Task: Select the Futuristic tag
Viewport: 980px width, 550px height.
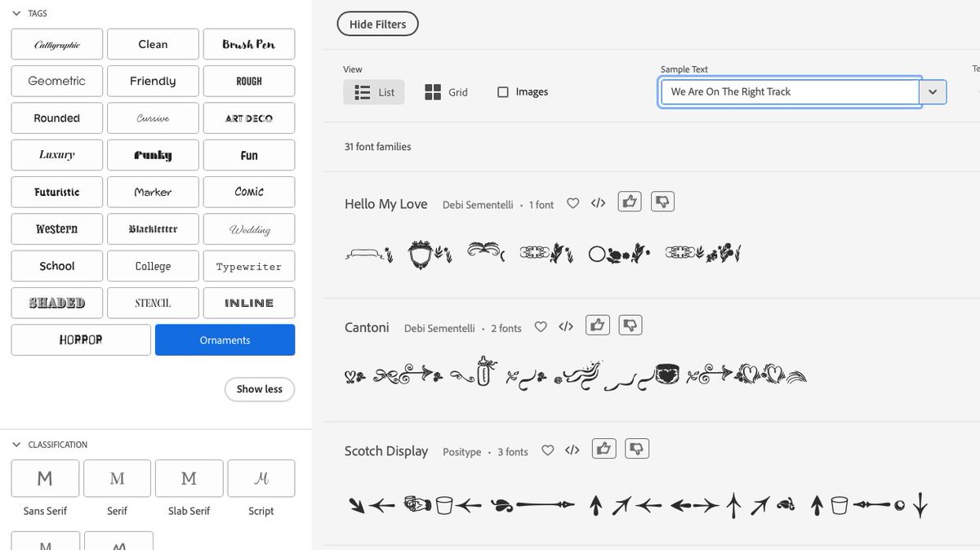Action: (57, 193)
